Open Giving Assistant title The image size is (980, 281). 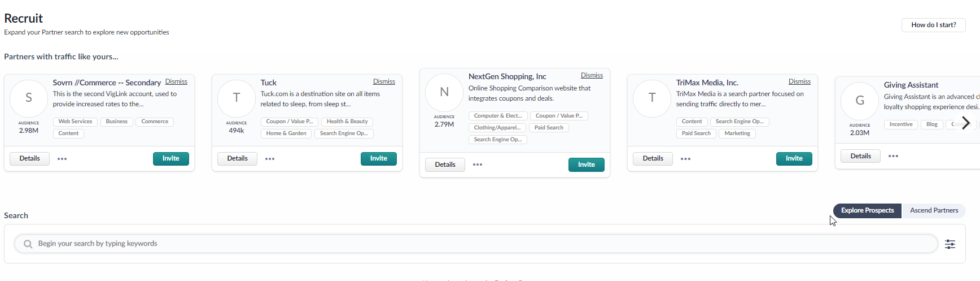tap(911, 85)
